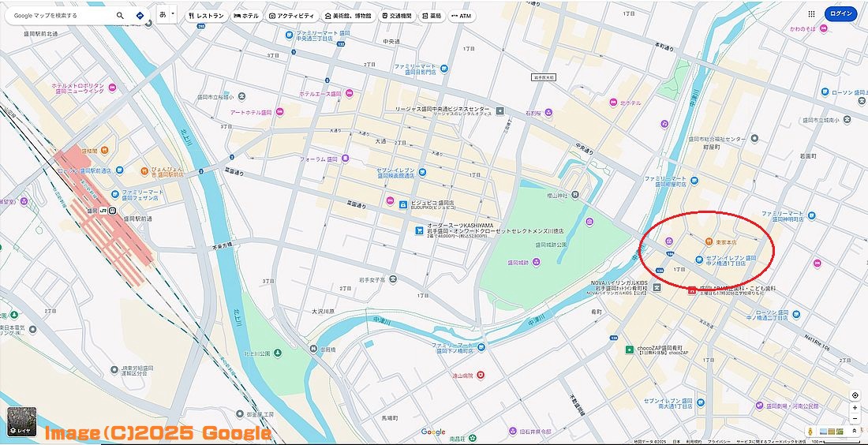
Task: Filter map by レストラン chip
Action: tap(206, 16)
